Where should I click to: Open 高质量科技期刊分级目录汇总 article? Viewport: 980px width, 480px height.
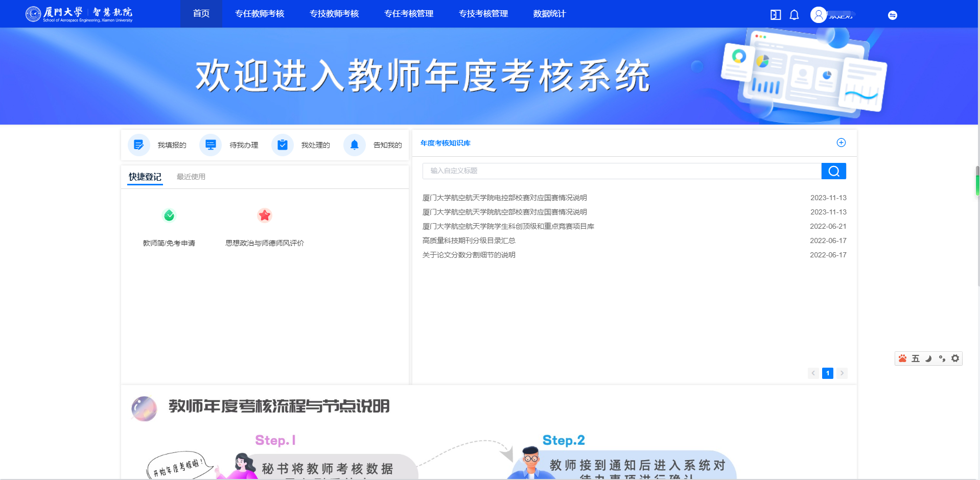click(469, 241)
